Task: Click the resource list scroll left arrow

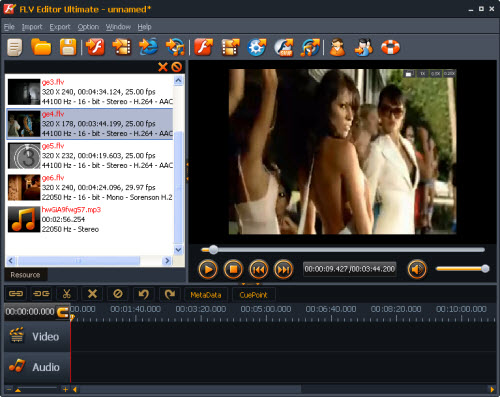Action: click(11, 260)
